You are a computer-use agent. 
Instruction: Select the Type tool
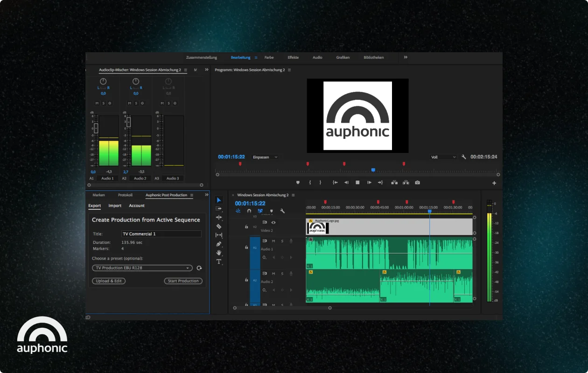click(219, 262)
